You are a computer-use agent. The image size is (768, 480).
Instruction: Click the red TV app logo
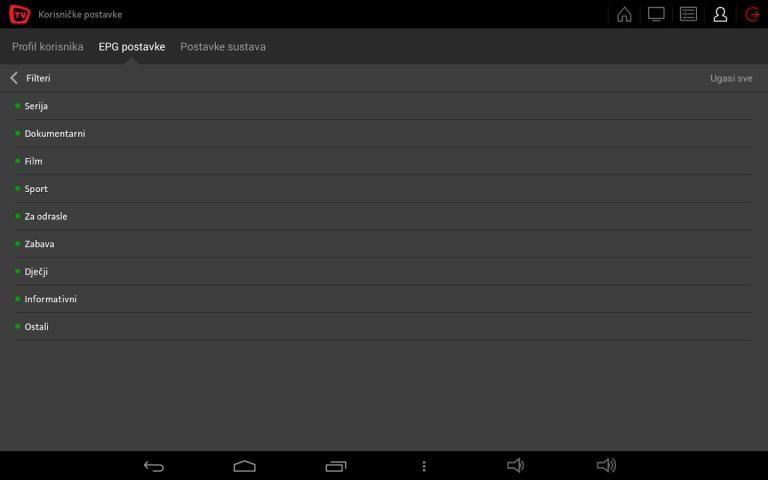(20, 14)
